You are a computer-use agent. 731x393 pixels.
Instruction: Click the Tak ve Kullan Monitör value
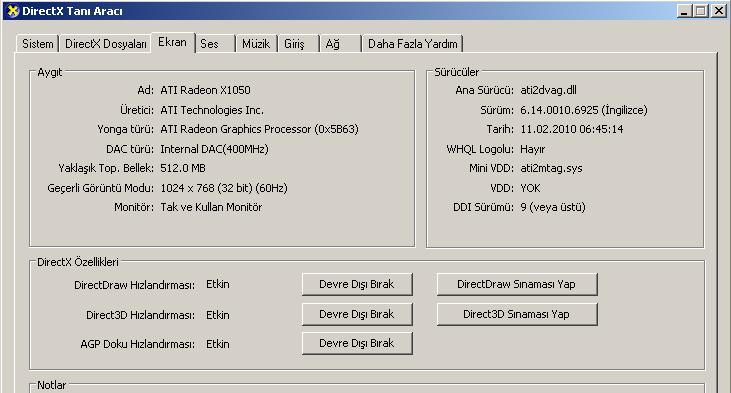[x=211, y=207]
